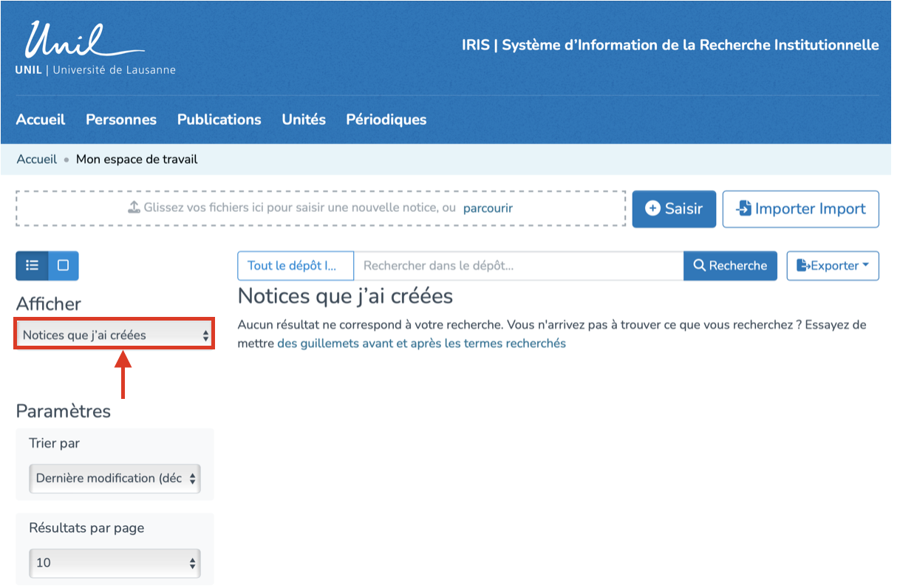Switch to list view icon
Image resolution: width=900 pixels, height=588 pixels.
32,265
